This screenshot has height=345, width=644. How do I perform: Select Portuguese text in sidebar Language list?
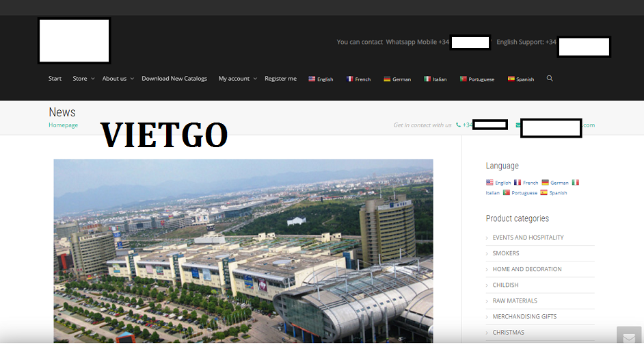pyautogui.click(x=524, y=193)
